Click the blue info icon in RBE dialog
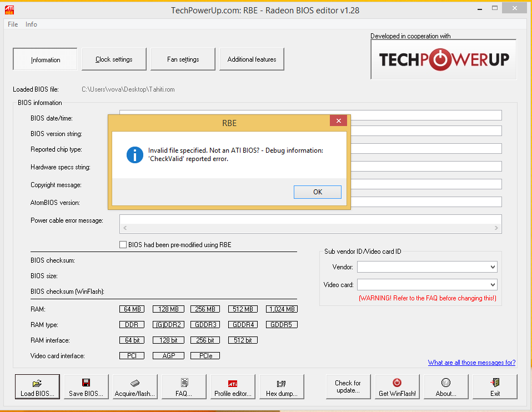The width and height of the screenshot is (532, 412). (135, 155)
